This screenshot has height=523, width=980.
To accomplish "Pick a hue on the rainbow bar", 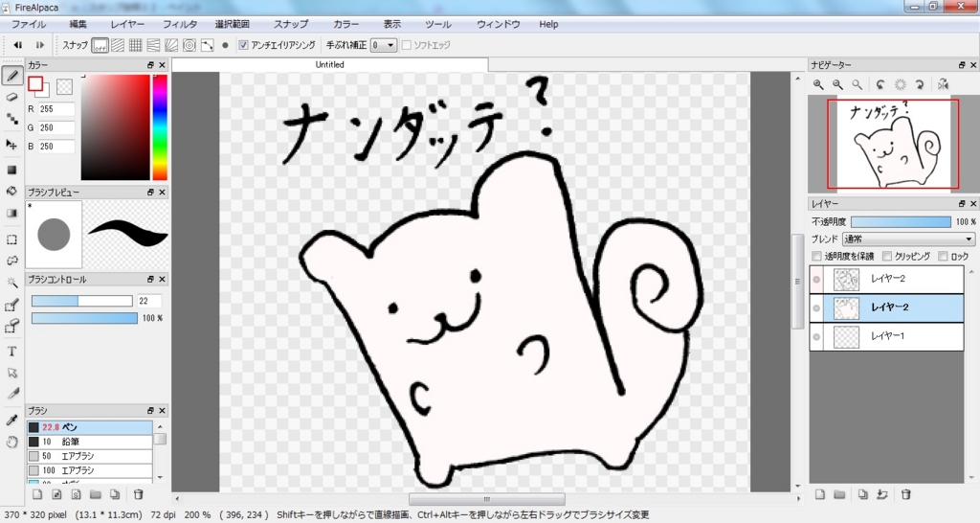I will pyautogui.click(x=160, y=127).
